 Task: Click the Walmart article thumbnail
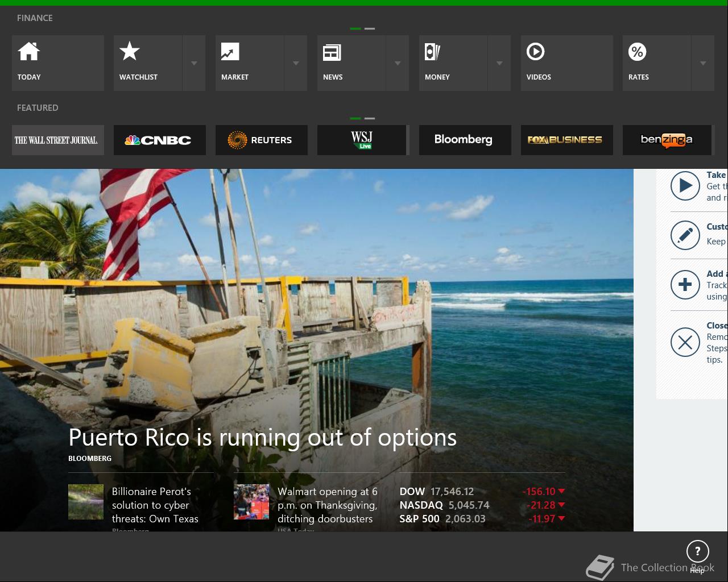tap(251, 502)
